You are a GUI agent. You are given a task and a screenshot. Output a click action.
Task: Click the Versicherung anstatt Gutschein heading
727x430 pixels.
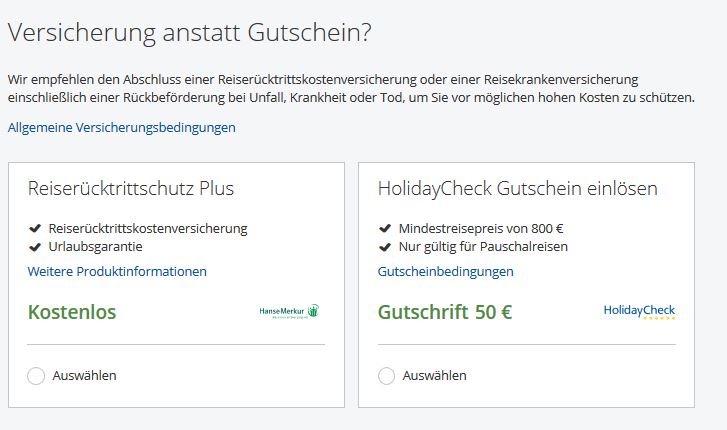click(190, 32)
